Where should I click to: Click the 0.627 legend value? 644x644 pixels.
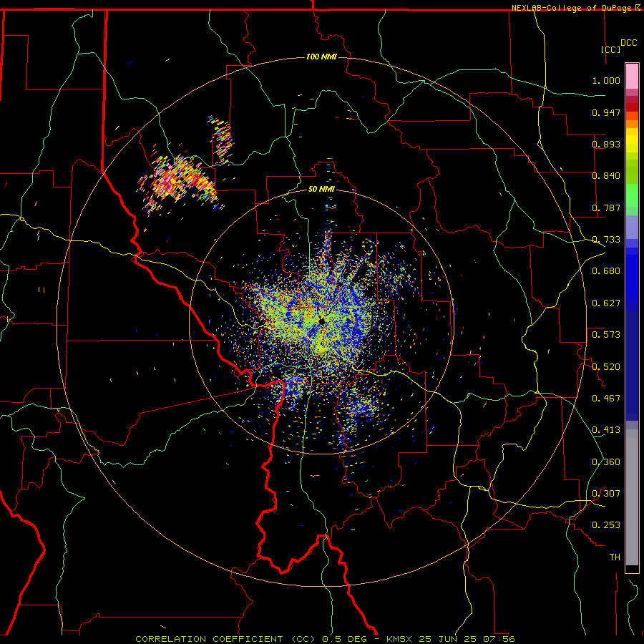606,303
